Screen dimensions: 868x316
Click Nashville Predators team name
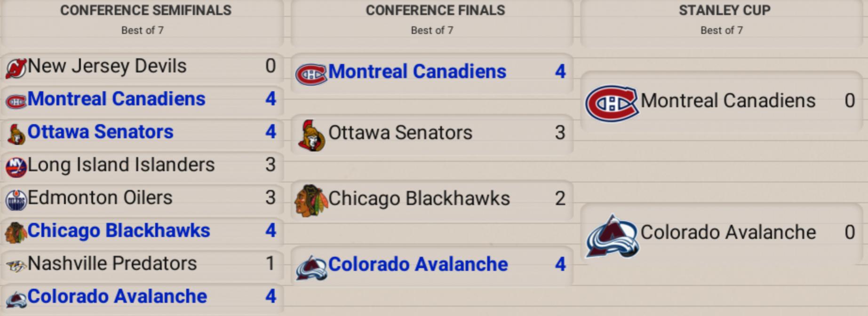pos(112,264)
